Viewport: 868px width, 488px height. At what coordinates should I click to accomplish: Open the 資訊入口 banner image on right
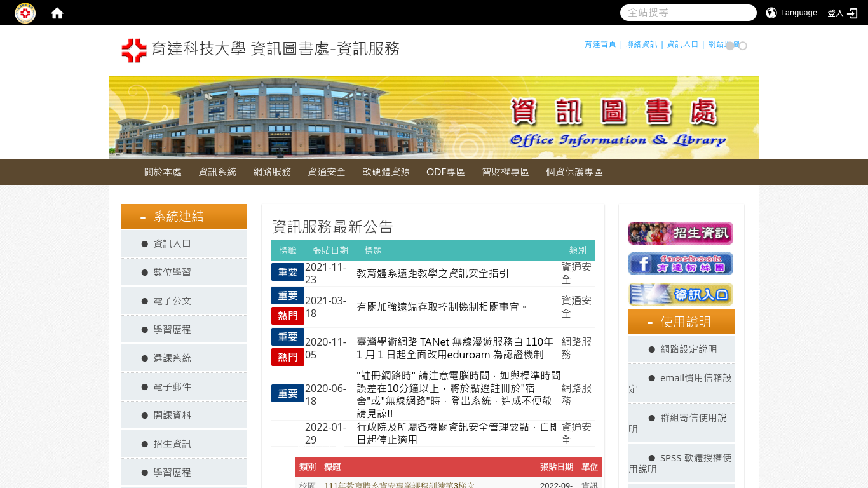pos(681,294)
